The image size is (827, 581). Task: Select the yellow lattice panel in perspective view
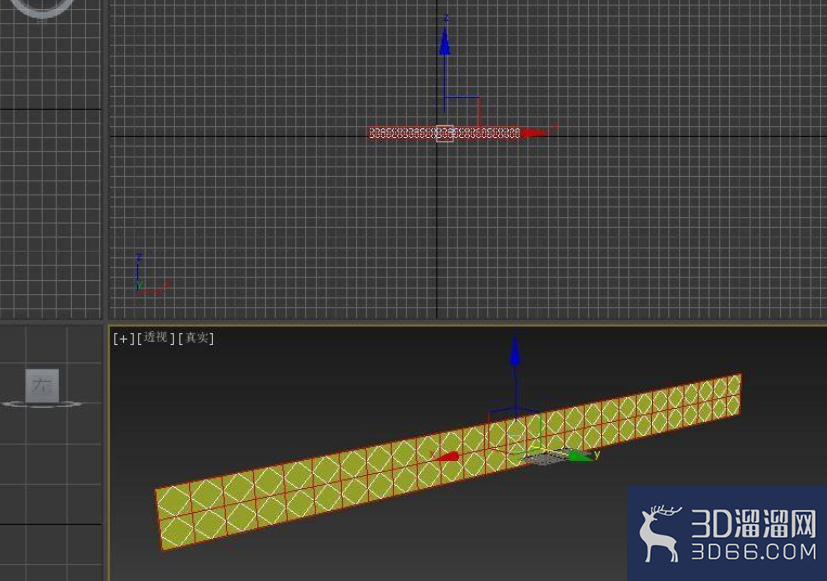coord(448,462)
